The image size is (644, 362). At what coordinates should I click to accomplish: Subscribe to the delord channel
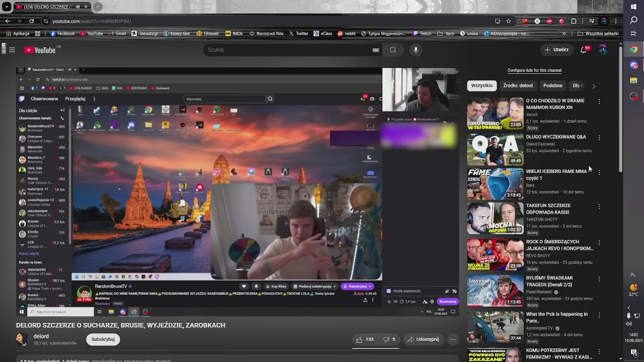[103, 339]
